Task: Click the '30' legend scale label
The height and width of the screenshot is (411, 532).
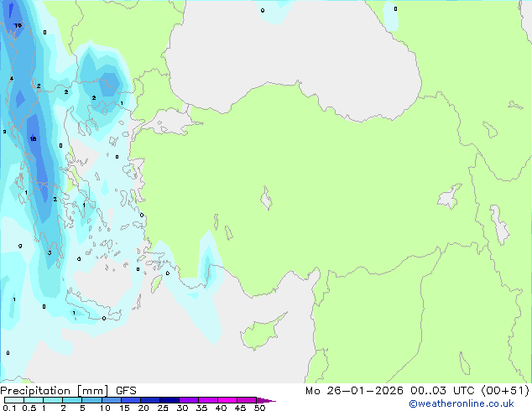Action: (182, 408)
